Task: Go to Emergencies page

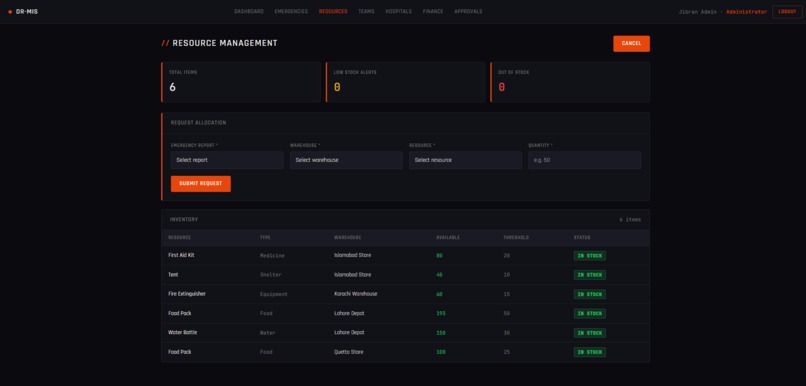Action: tap(291, 11)
